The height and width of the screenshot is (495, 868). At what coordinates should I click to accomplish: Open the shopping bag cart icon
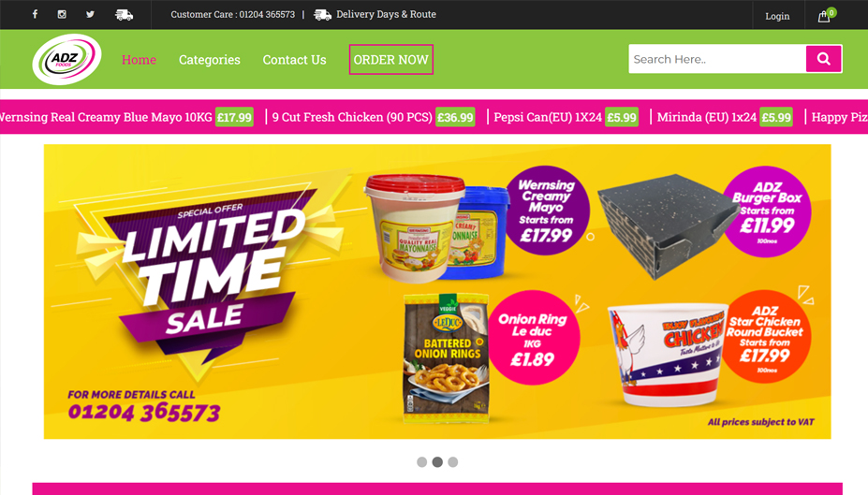(824, 16)
